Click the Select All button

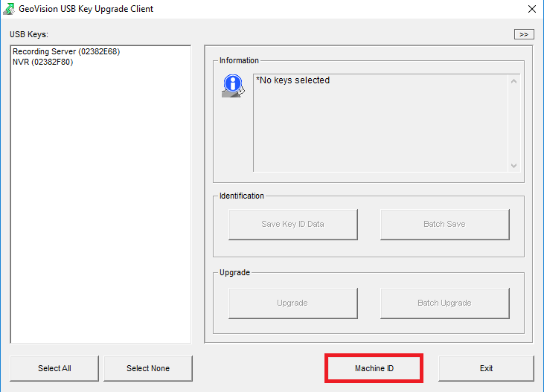click(54, 368)
